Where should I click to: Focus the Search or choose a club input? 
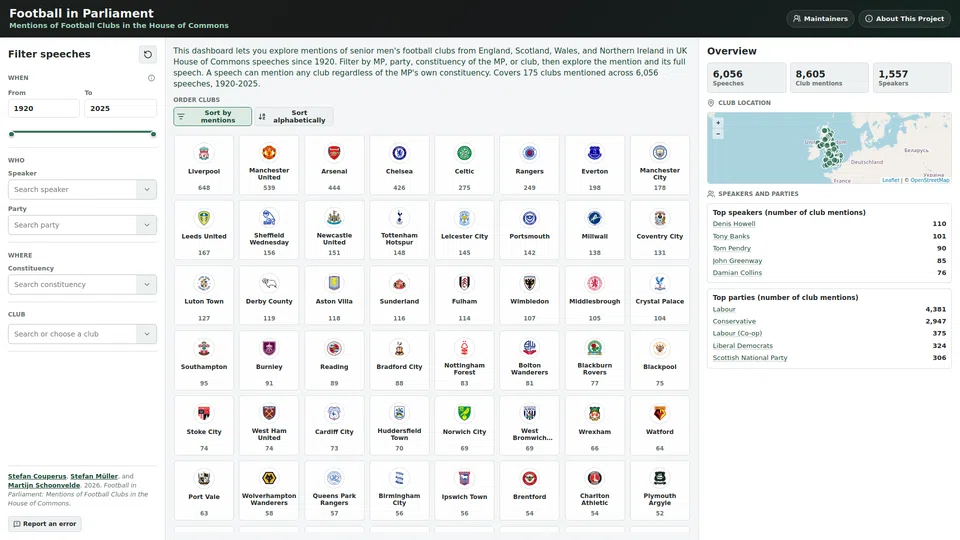(x=72, y=334)
